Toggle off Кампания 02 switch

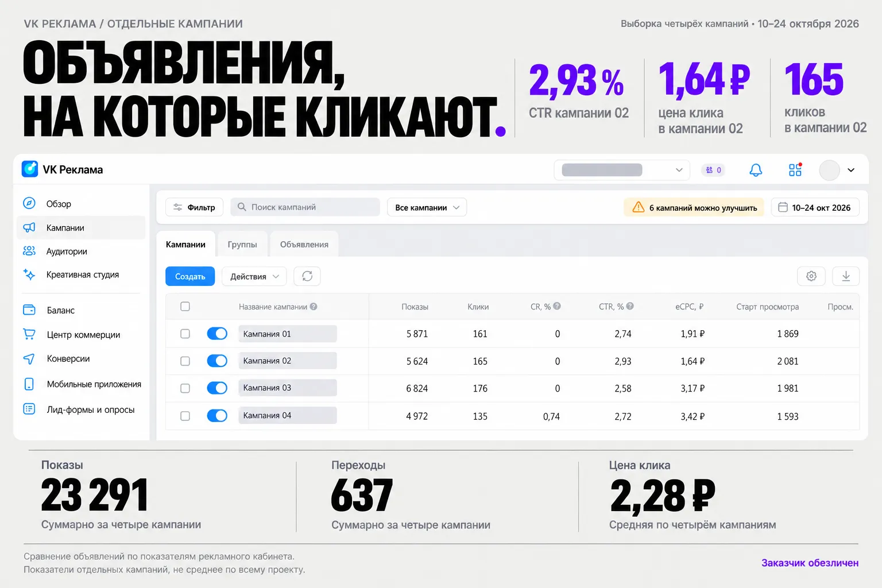217,361
